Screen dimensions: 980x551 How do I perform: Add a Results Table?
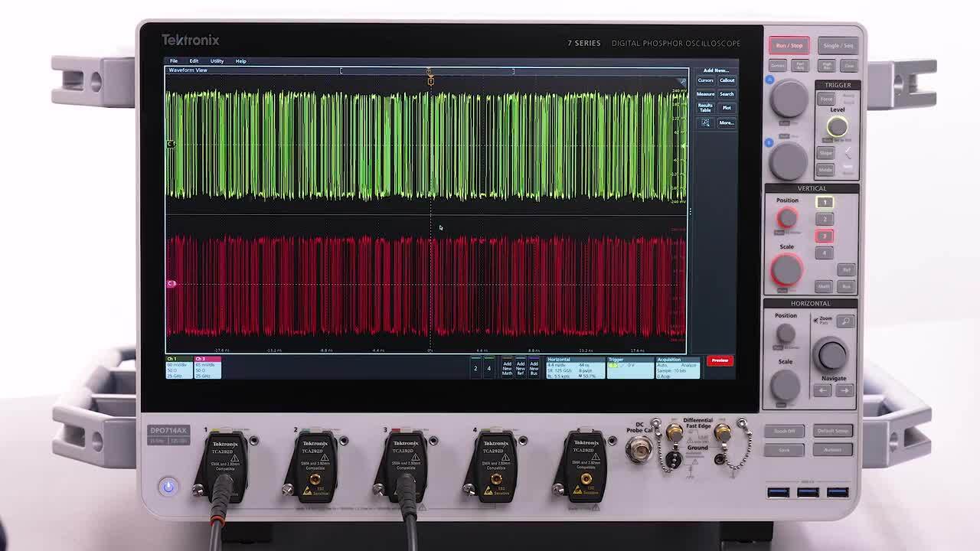point(704,108)
